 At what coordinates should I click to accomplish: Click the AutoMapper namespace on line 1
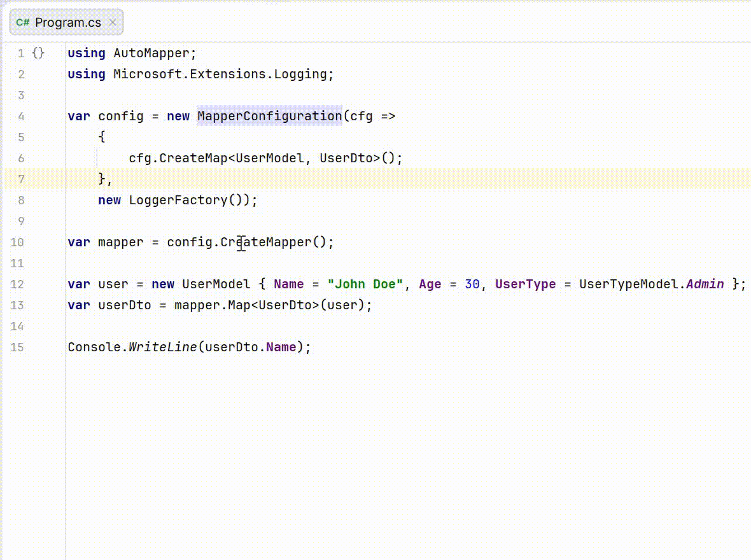151,53
